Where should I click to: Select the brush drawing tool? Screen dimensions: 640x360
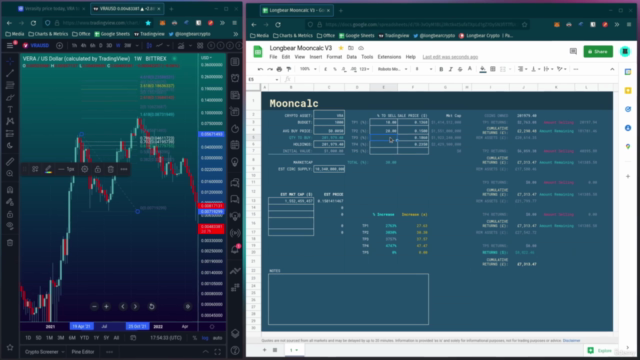(10, 98)
